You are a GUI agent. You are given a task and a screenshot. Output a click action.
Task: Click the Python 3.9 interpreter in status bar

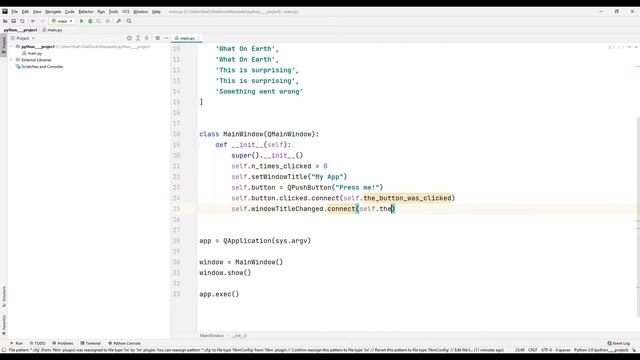point(601,350)
